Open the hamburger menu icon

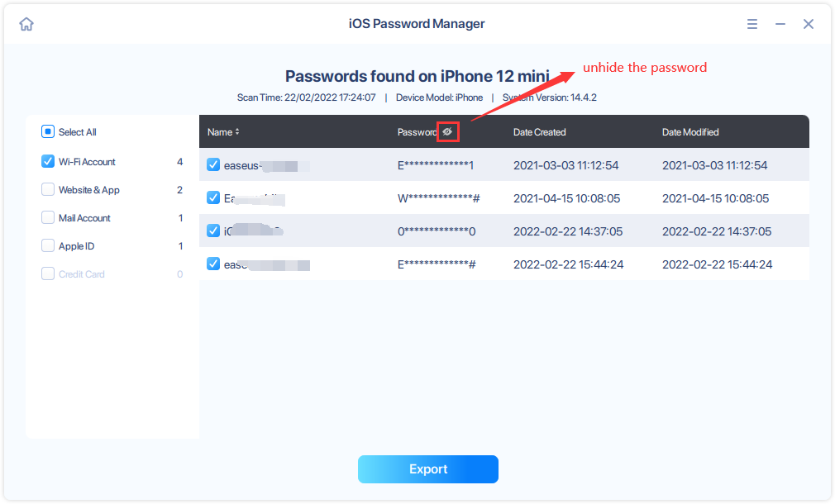click(752, 24)
